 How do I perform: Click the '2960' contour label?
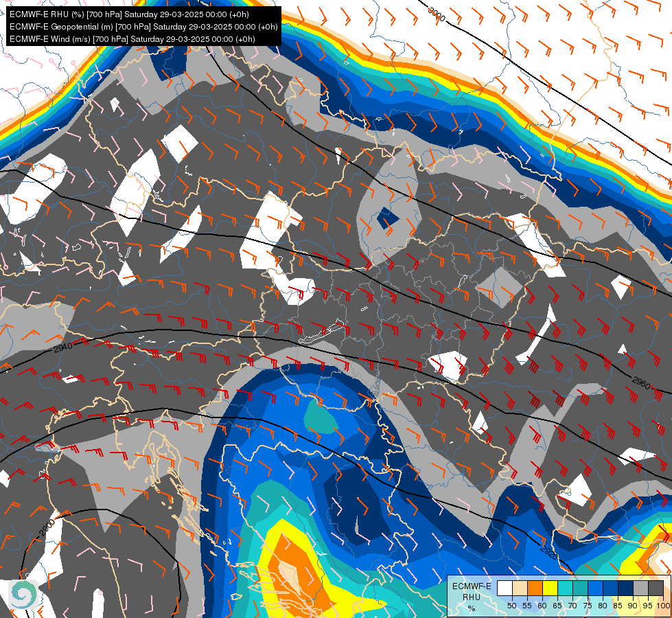click(x=642, y=383)
